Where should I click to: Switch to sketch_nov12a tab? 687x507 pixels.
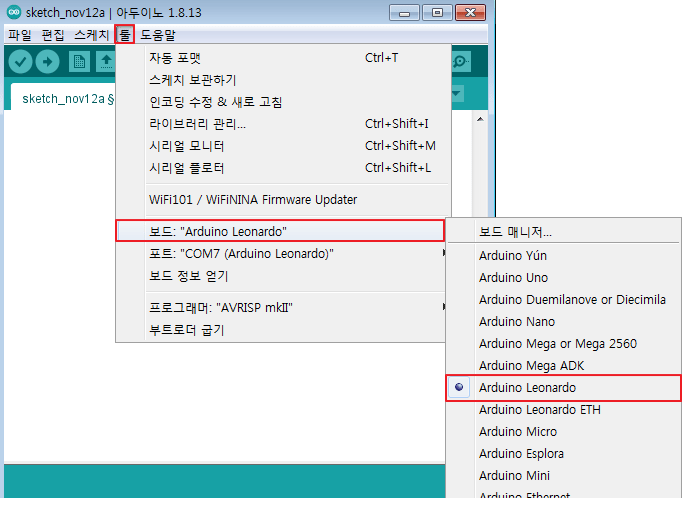tap(64, 99)
